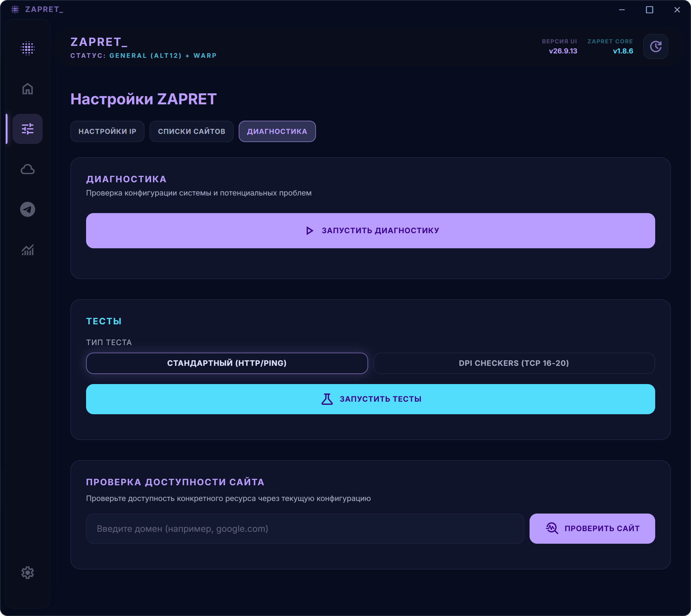Click the Zapret Core v1.8.6 text

pos(623,51)
